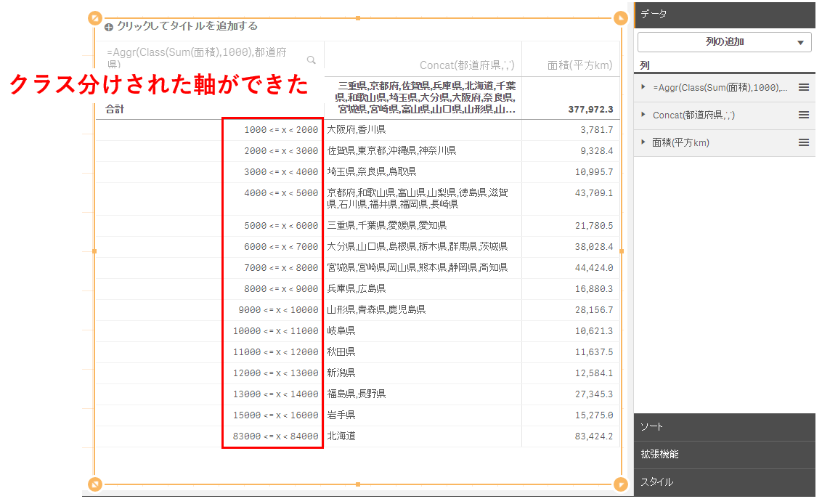Click the top-left corner resize handle
Image resolution: width=822 pixels, height=504 pixels.
coord(94,18)
